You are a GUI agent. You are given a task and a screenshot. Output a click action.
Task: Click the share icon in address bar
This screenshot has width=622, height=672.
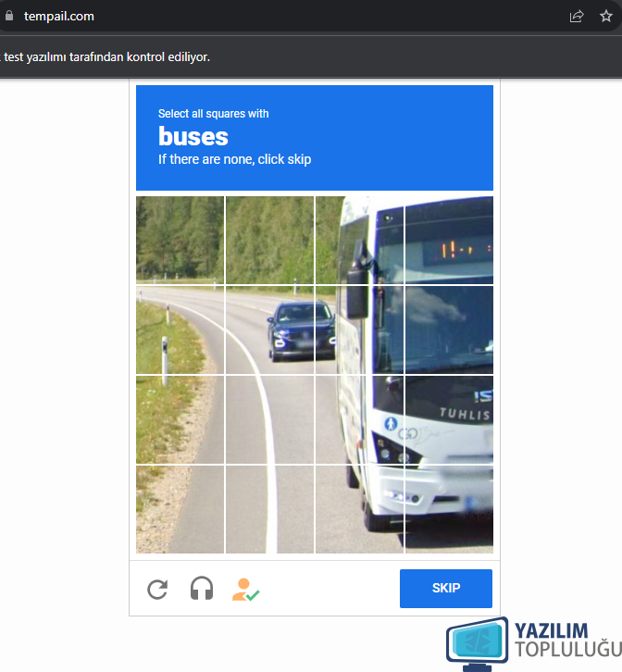pyautogui.click(x=576, y=17)
